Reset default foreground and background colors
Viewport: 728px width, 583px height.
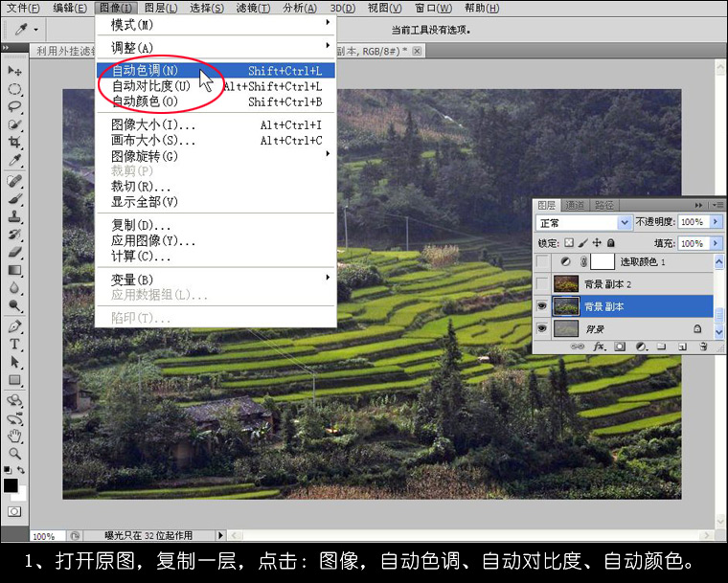(x=8, y=470)
